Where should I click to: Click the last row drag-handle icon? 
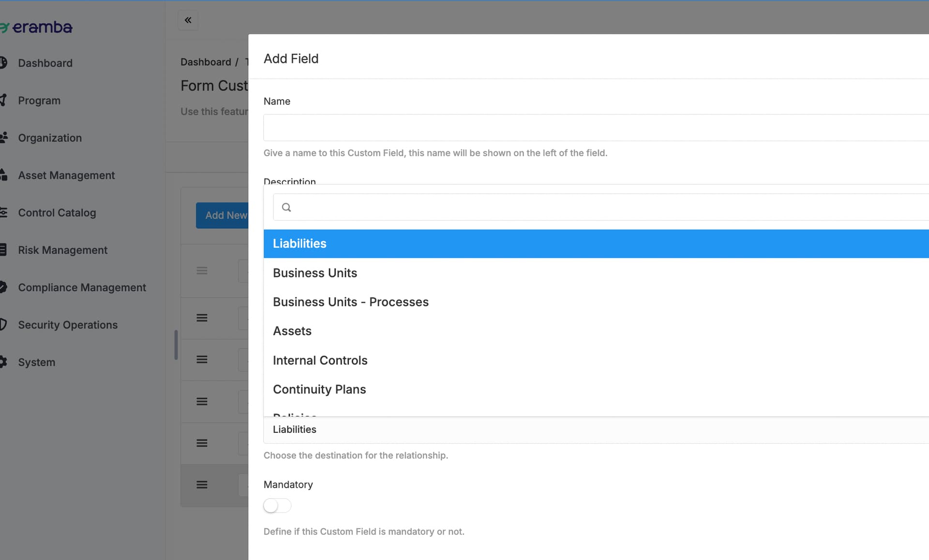pyautogui.click(x=202, y=485)
